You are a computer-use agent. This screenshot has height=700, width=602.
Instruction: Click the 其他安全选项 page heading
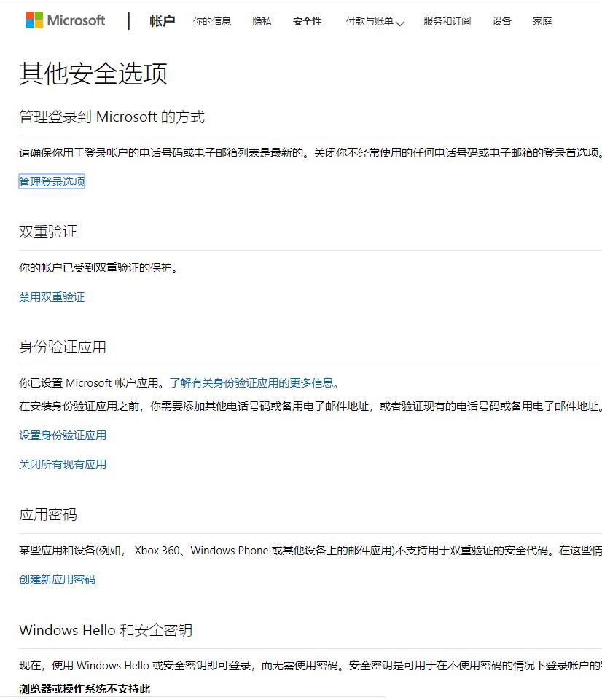click(93, 74)
